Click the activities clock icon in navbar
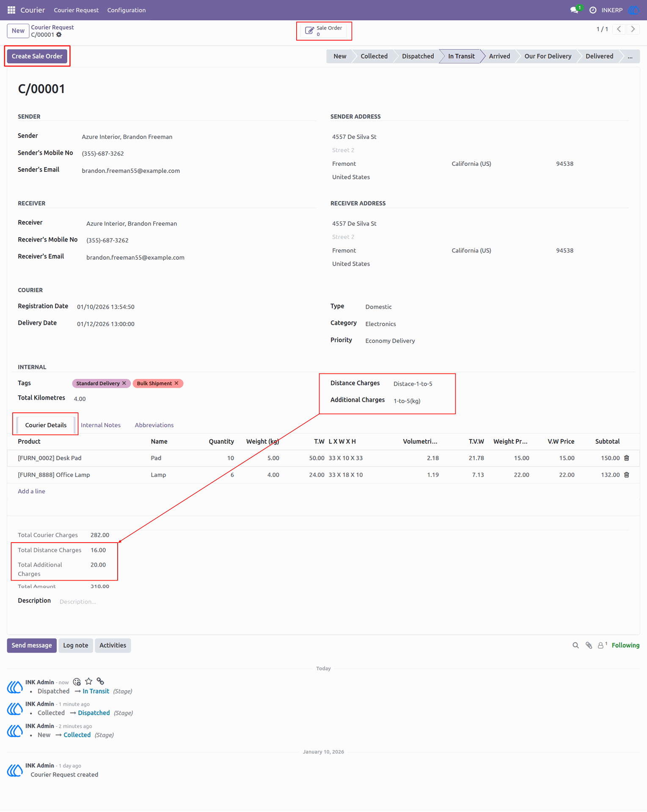 [x=593, y=10]
